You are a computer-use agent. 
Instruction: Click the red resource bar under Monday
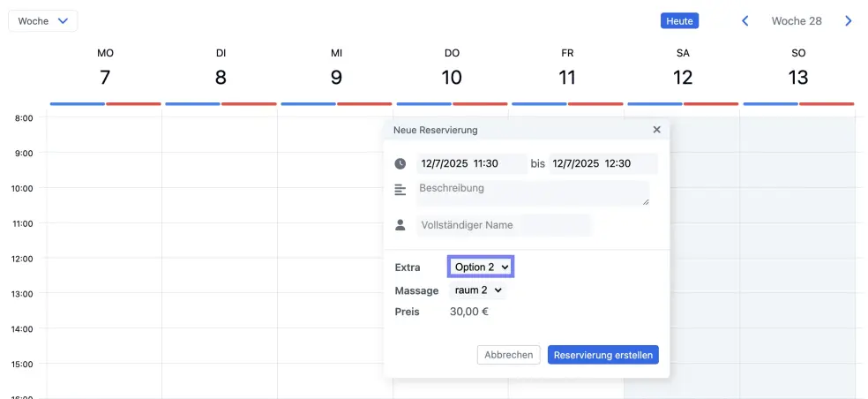point(133,103)
